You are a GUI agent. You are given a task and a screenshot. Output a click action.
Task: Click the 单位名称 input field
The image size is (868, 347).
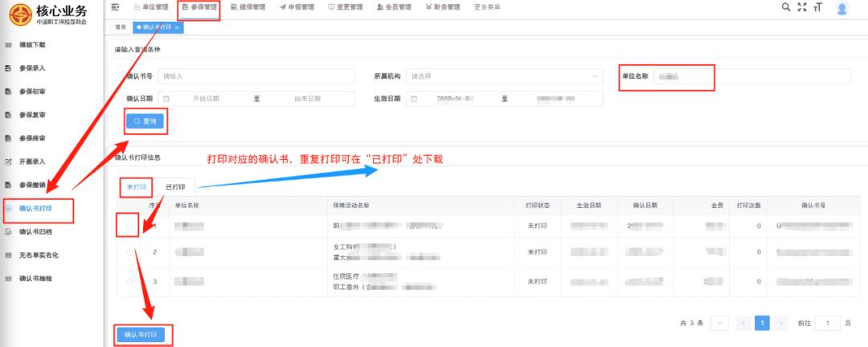(752, 76)
